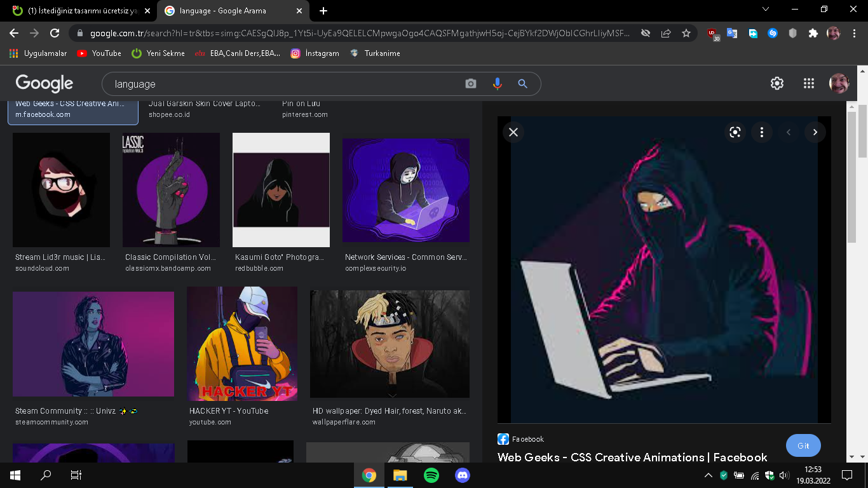
Task: Select the HACKER YT YouTube thumbnail
Action: pyautogui.click(x=242, y=344)
